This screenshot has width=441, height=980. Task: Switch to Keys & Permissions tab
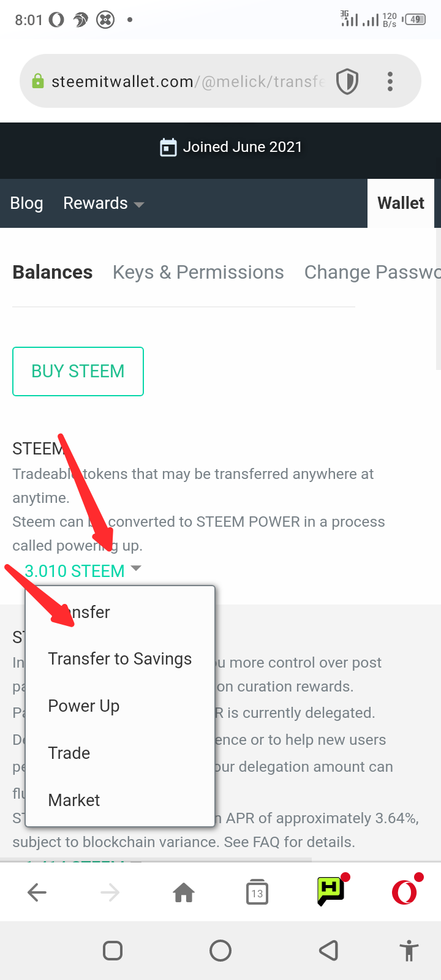(198, 273)
